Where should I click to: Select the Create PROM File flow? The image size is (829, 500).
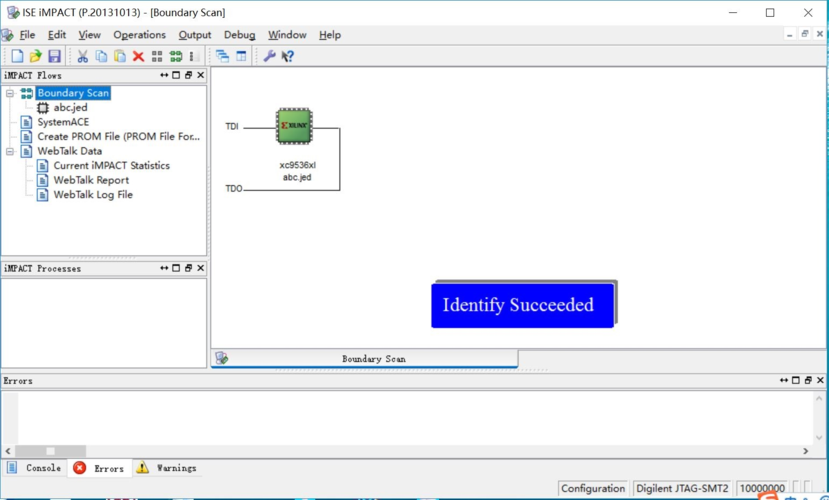(x=118, y=136)
